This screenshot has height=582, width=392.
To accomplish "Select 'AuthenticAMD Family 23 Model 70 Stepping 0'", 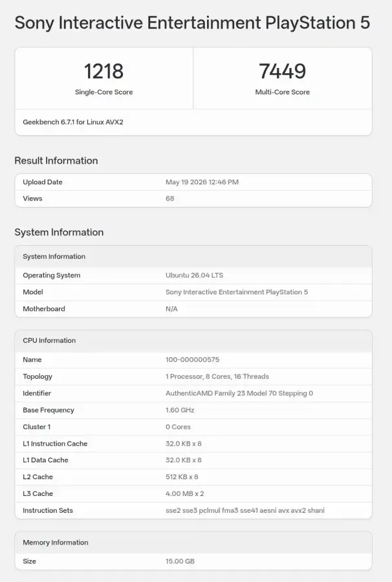I will 239,393.
